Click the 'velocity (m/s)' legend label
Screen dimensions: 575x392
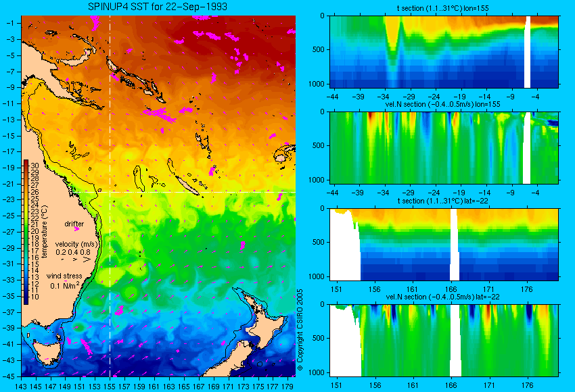point(77,245)
